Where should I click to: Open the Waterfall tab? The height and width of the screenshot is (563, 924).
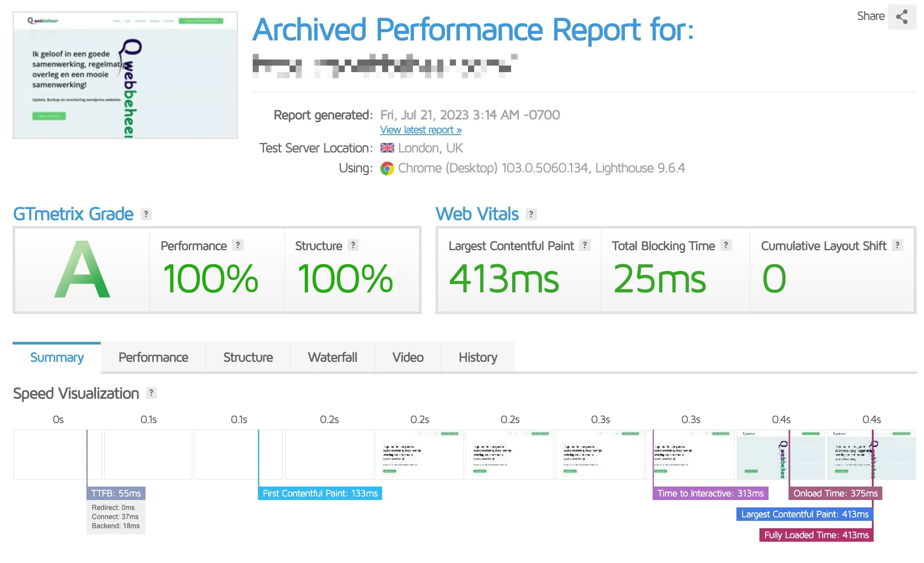(x=332, y=358)
